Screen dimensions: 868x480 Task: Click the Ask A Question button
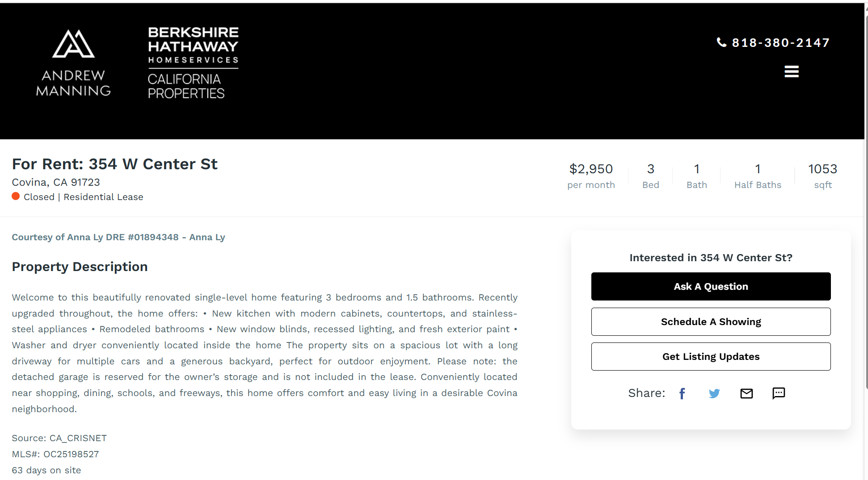click(x=711, y=287)
